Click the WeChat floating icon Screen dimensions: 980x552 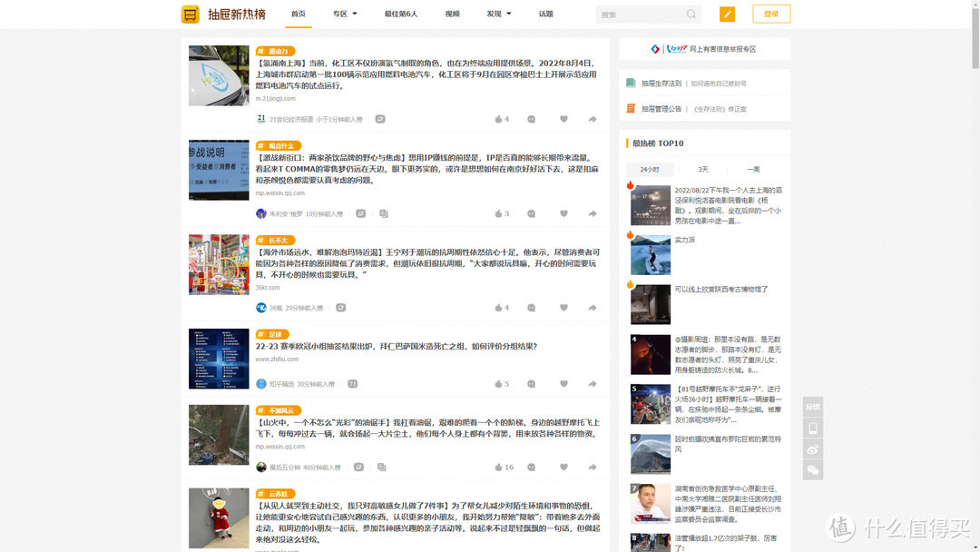pos(812,470)
